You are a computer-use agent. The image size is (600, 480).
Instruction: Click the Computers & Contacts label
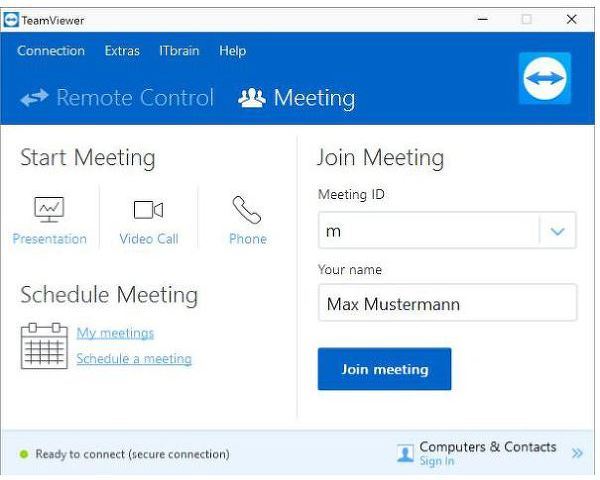pyautogui.click(x=488, y=447)
